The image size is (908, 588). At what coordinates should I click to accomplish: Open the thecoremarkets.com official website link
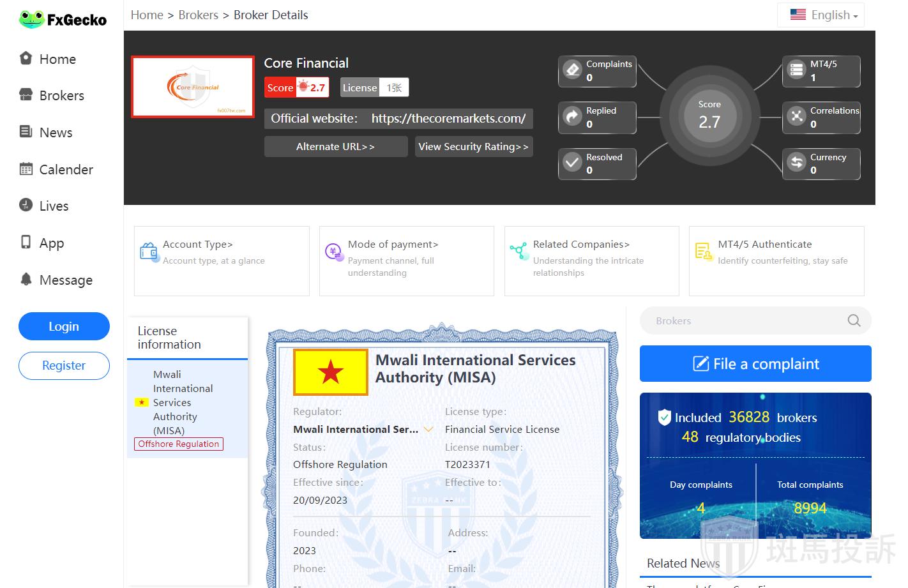point(448,118)
